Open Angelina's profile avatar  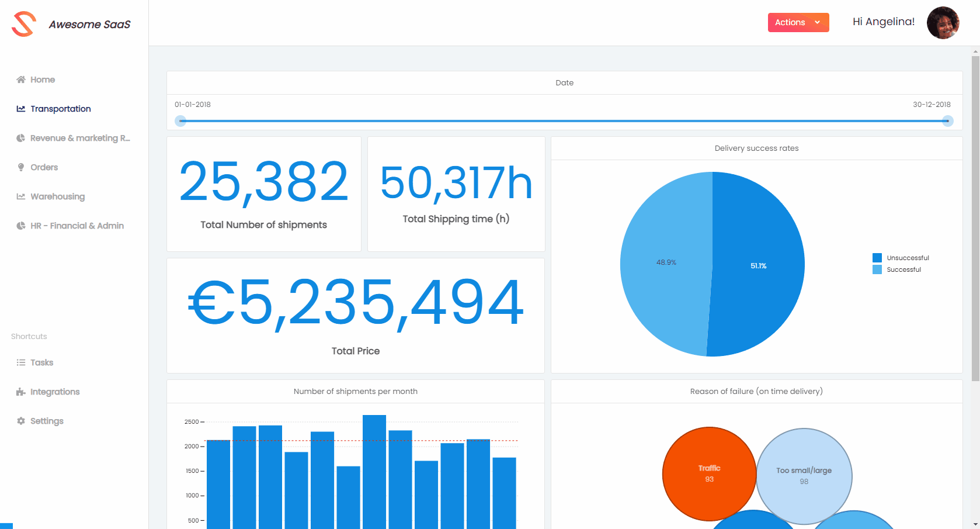coord(943,23)
